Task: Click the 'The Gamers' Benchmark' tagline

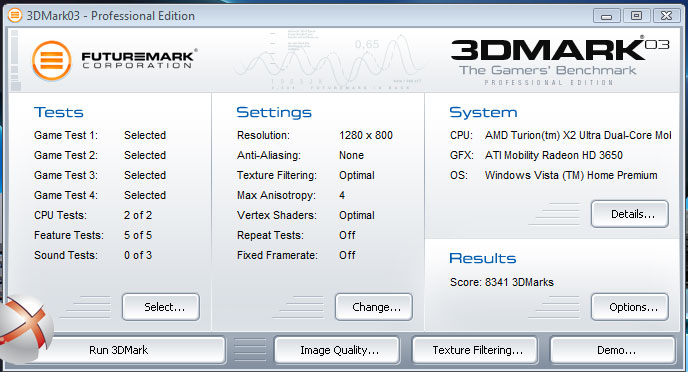Action: pyautogui.click(x=548, y=70)
